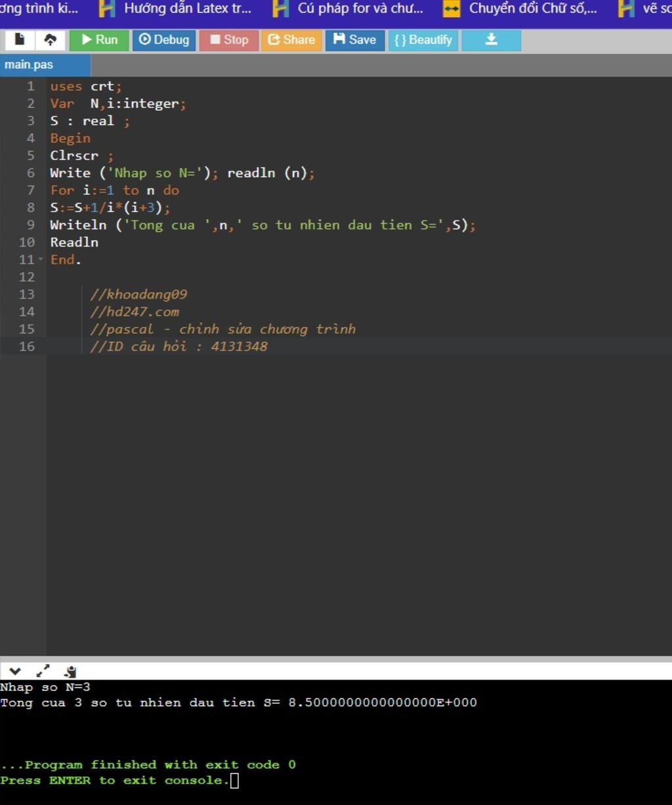Click line number 8 in the gutter
This screenshot has height=805, width=672.
[x=30, y=207]
